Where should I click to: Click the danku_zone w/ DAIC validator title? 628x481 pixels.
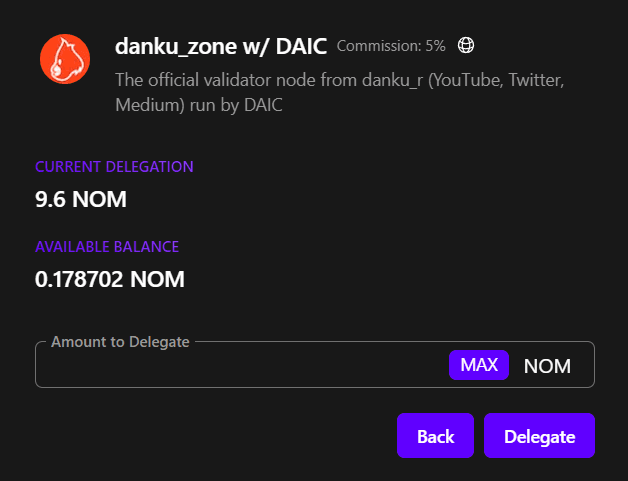click(x=221, y=46)
